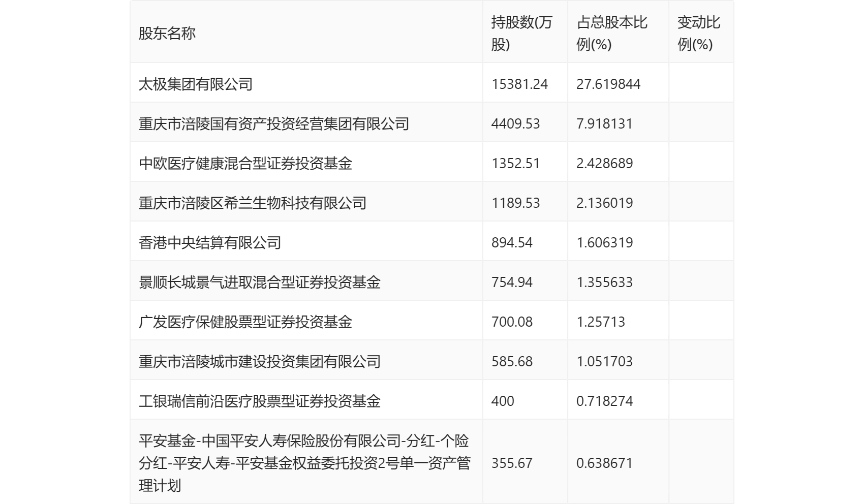Click percentage value 7.918131

point(605,123)
